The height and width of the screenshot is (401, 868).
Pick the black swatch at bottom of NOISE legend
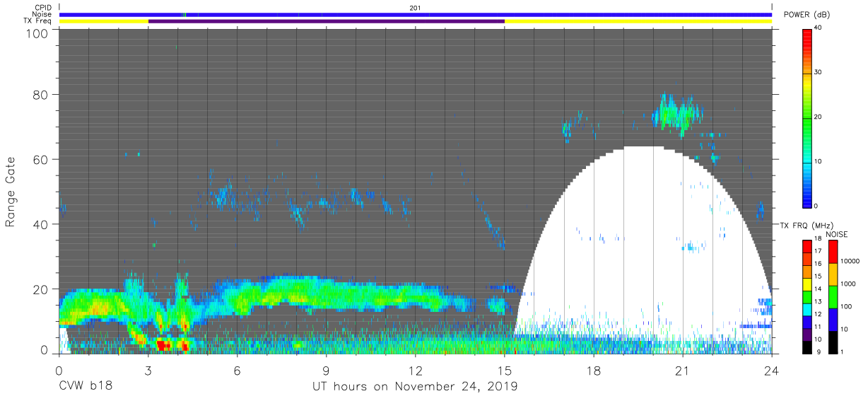pos(832,341)
